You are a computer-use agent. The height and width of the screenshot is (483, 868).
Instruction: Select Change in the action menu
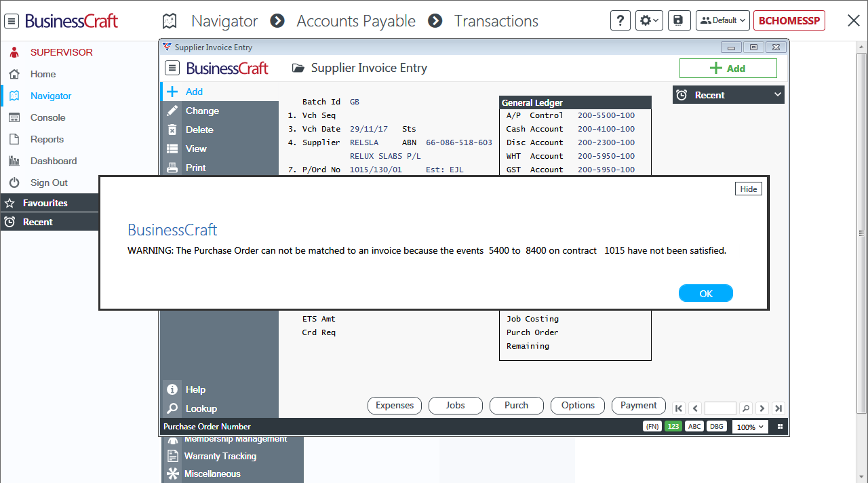pos(220,111)
